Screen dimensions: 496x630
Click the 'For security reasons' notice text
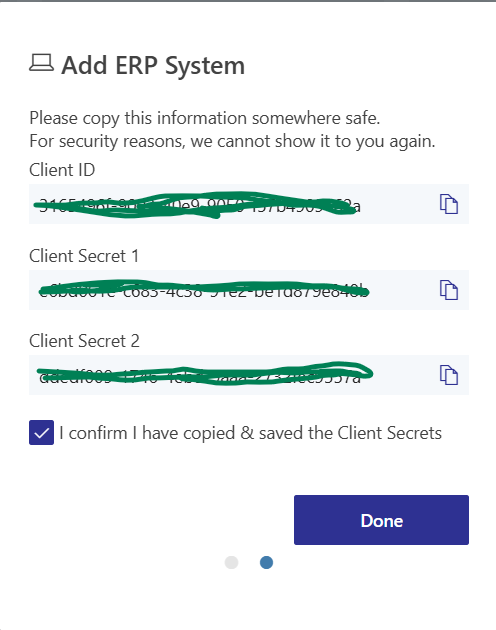pyautogui.click(x=232, y=141)
